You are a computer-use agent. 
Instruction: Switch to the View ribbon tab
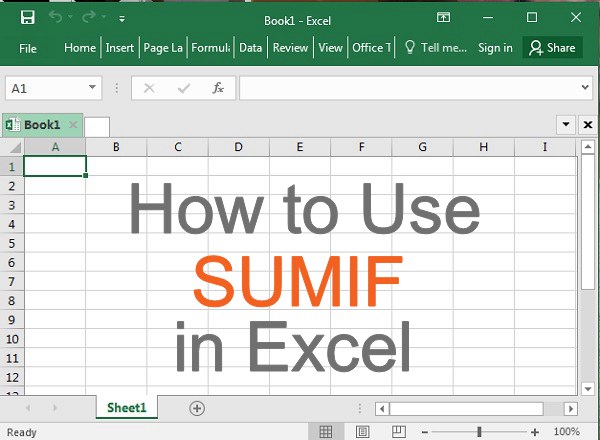point(330,48)
